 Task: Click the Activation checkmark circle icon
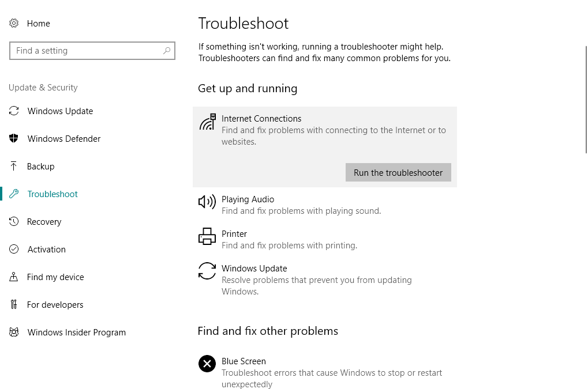tap(14, 250)
